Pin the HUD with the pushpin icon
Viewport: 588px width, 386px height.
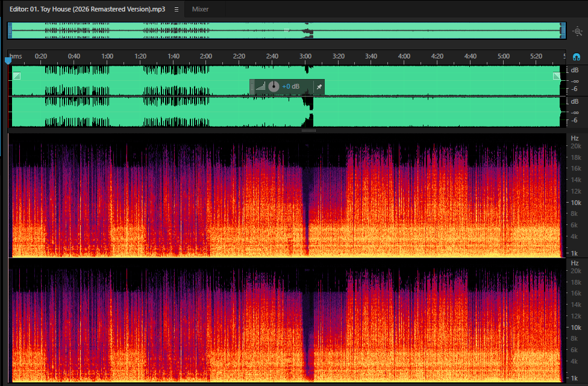[x=319, y=87]
